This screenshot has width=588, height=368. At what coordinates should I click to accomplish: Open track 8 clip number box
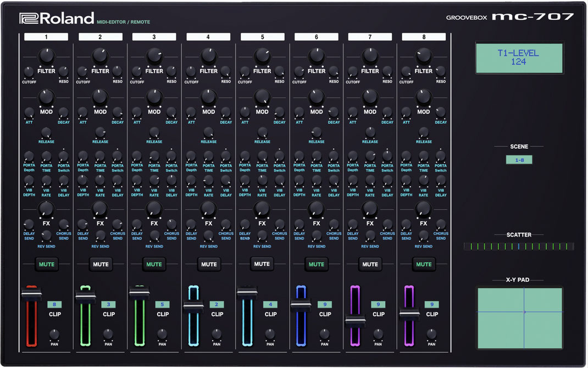coord(431,304)
